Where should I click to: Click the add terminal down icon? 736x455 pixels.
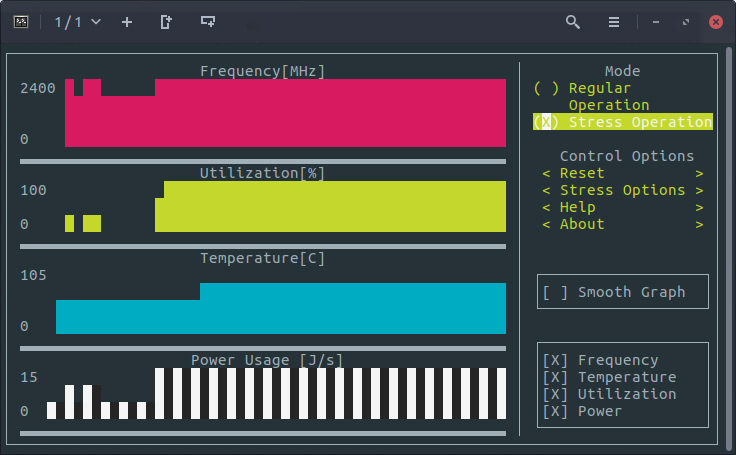click(208, 22)
